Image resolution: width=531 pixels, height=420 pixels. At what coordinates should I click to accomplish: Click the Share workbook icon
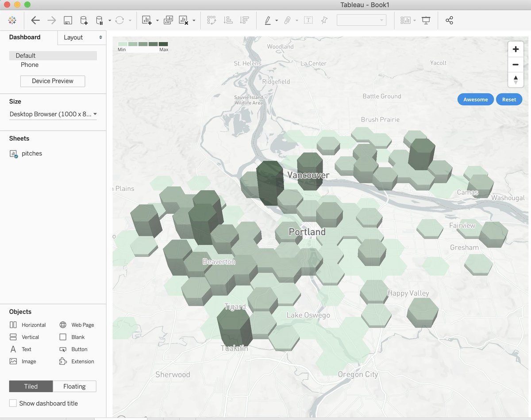pos(449,20)
